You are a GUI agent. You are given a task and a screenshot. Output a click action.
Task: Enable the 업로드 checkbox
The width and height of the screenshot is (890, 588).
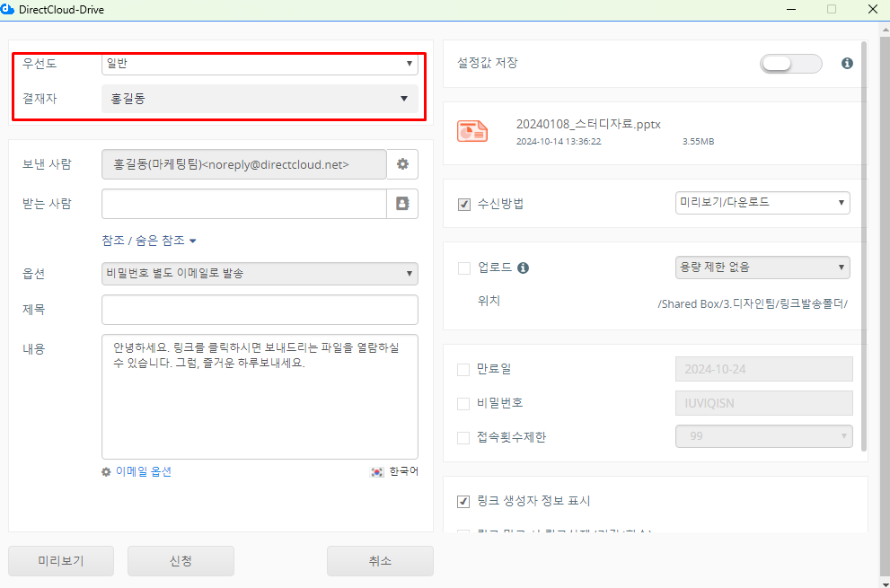[x=464, y=268]
